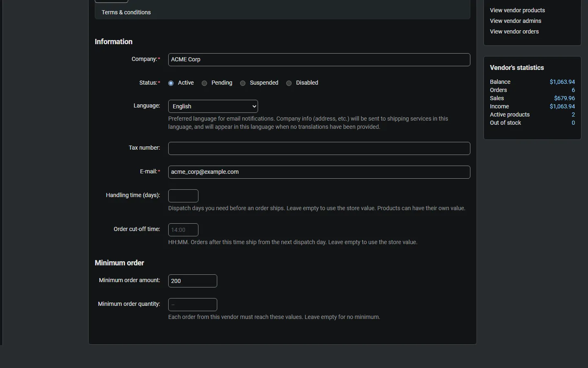588x368 pixels.
Task: Select the Suspended status radio button
Action: tap(243, 83)
